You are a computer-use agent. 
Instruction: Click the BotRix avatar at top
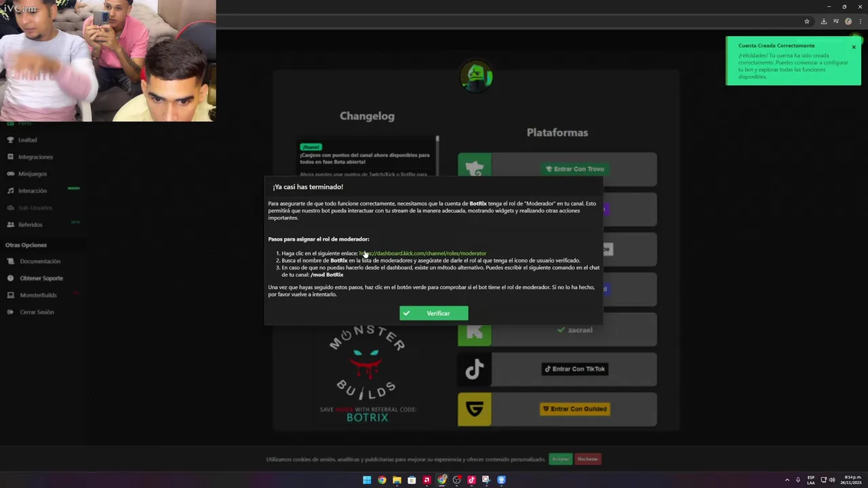coord(476,76)
